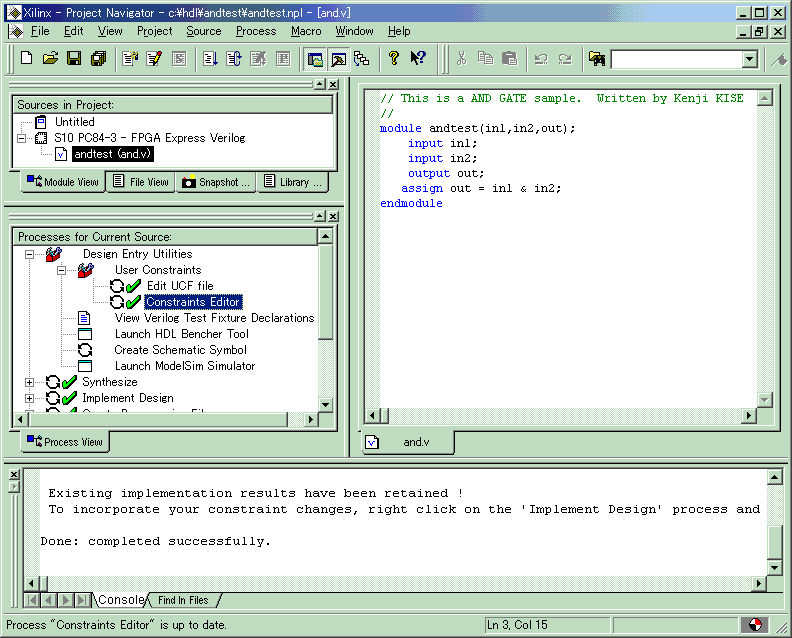Click the Undo arrow icon

[x=541, y=59]
